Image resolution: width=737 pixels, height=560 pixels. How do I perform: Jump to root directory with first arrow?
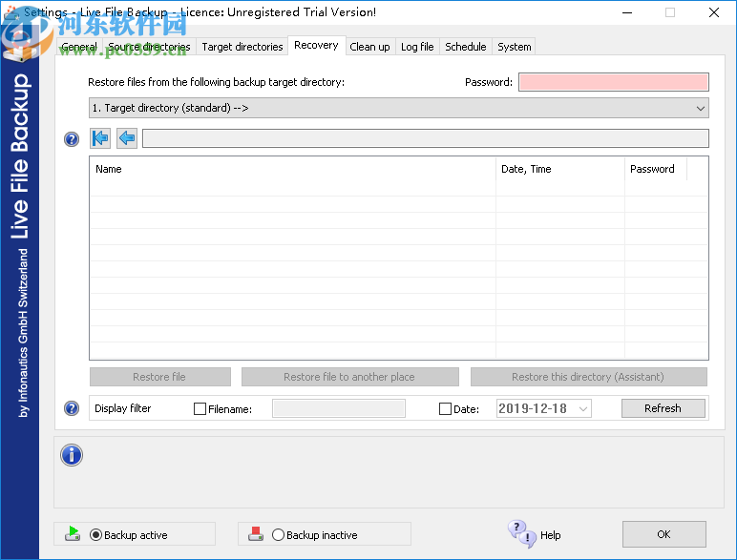[100, 138]
